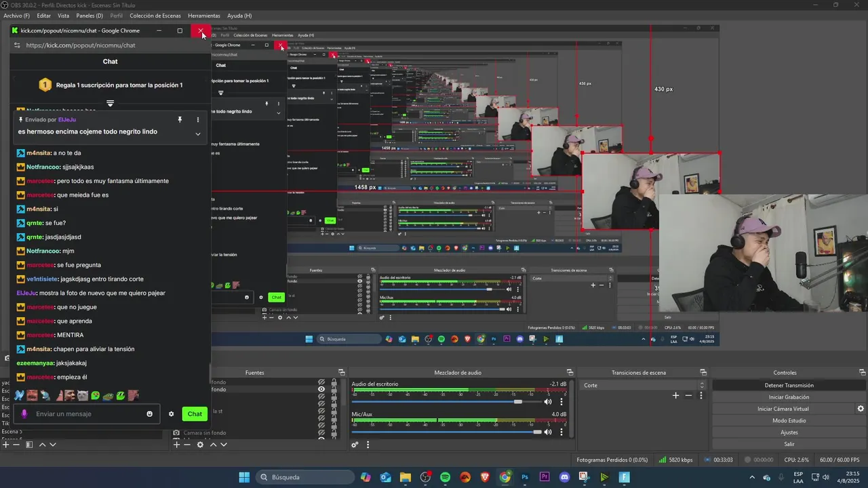The height and width of the screenshot is (488, 868).
Task: Click Iniciar Grabación button
Action: tap(789, 397)
